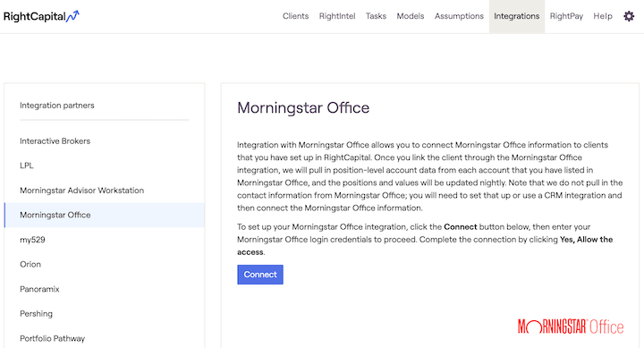The image size is (644, 348).
Task: Go to RightIntel in navigation
Action: (337, 16)
